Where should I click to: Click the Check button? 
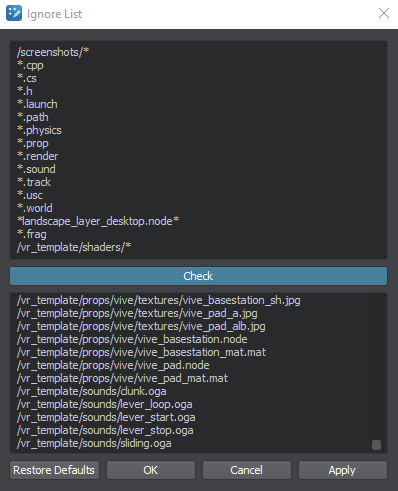pos(198,276)
